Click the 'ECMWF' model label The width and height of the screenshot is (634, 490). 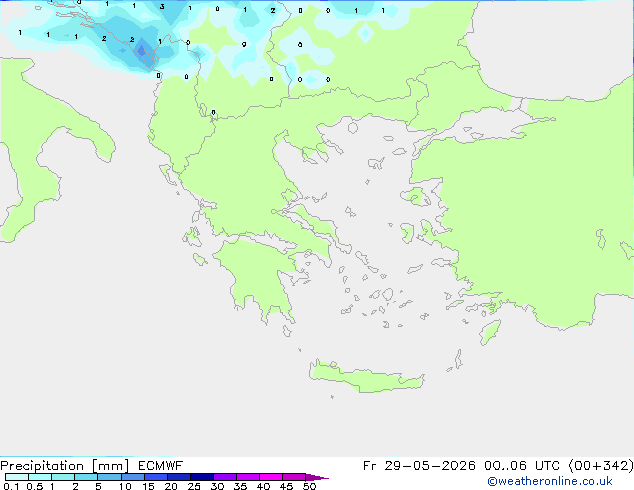pos(161,466)
